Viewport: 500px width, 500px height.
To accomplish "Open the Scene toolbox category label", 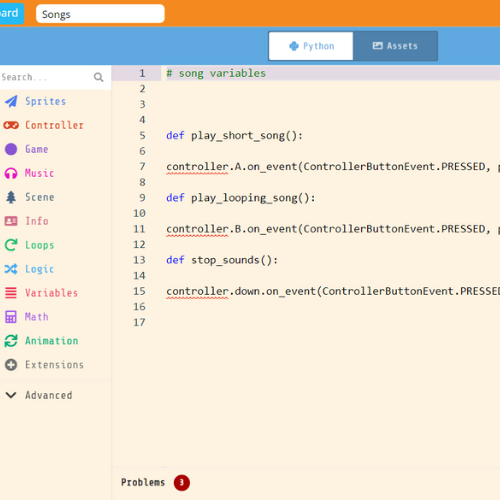I will click(x=40, y=197).
